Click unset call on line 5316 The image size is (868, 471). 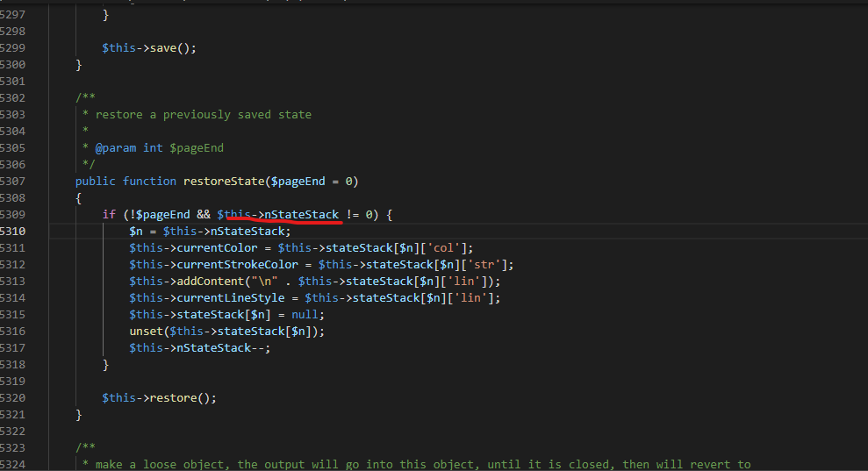(x=147, y=331)
